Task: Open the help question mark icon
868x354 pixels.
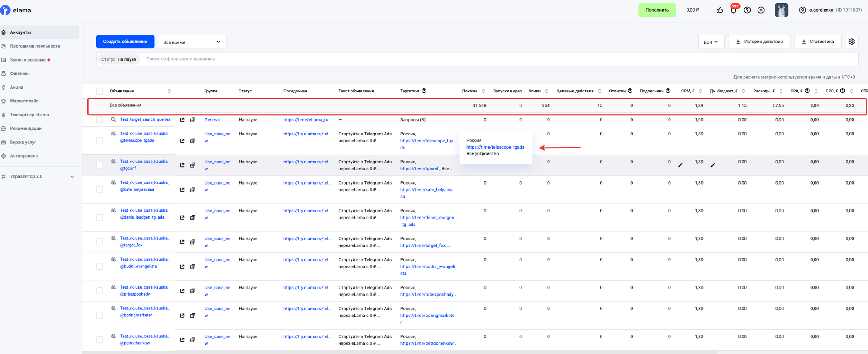Action: (x=747, y=10)
